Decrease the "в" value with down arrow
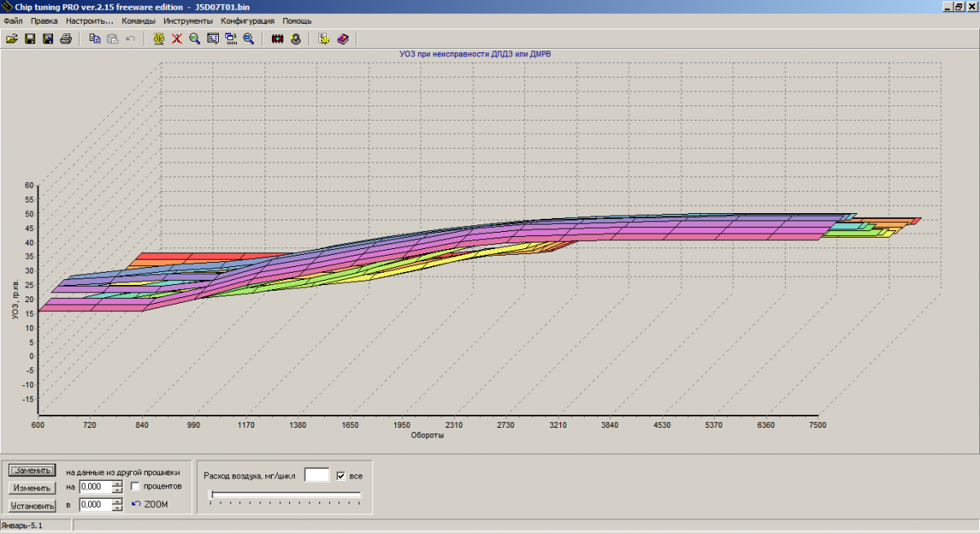The width and height of the screenshot is (980, 534). coord(118,508)
